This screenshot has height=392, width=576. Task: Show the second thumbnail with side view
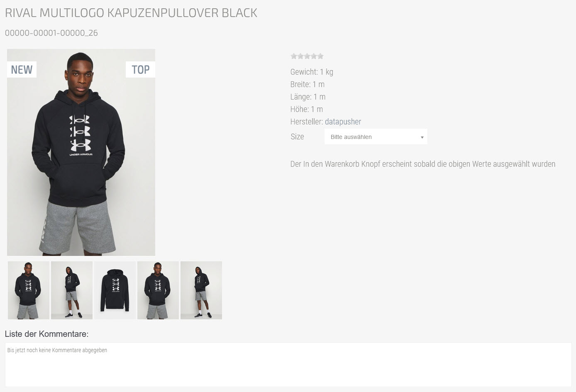click(72, 290)
